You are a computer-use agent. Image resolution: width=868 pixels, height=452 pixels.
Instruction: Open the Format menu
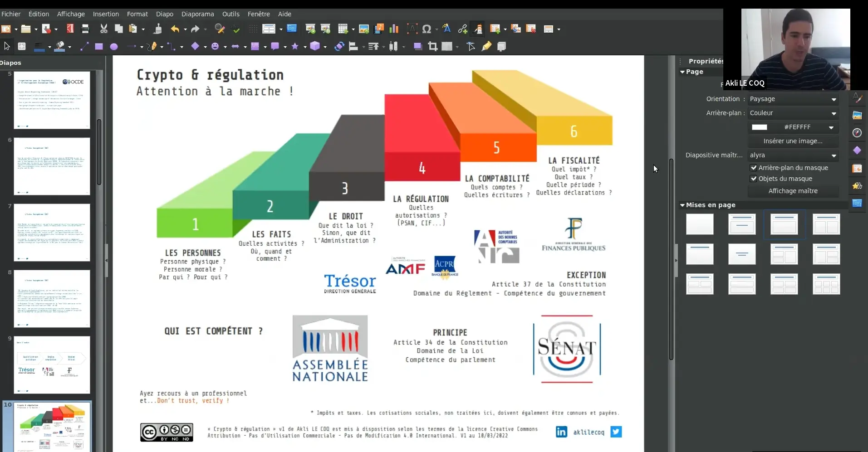tap(137, 14)
